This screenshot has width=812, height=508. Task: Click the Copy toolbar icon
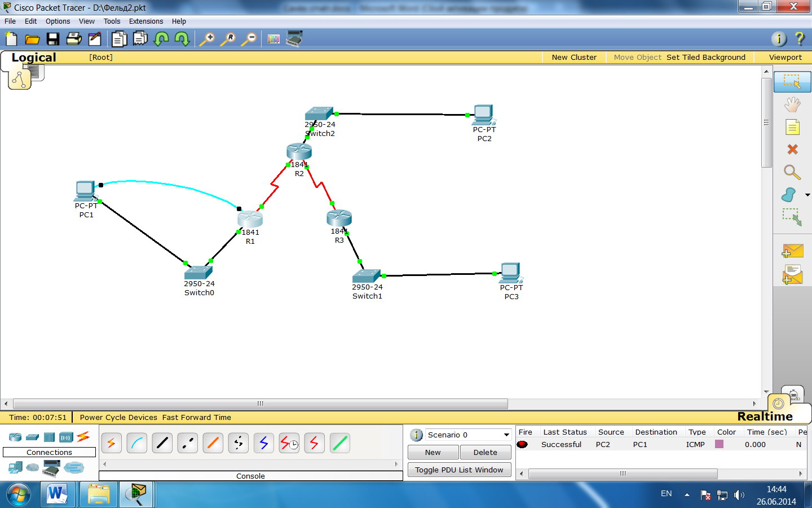pyautogui.click(x=120, y=39)
